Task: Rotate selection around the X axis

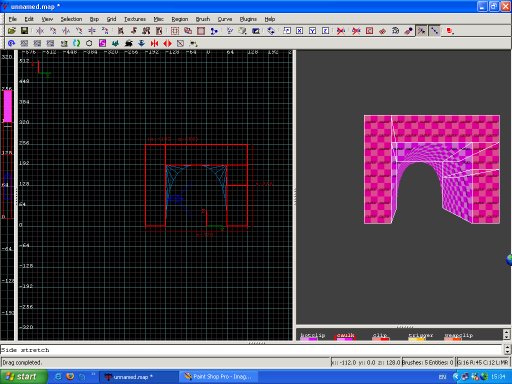Action: pos(53,31)
